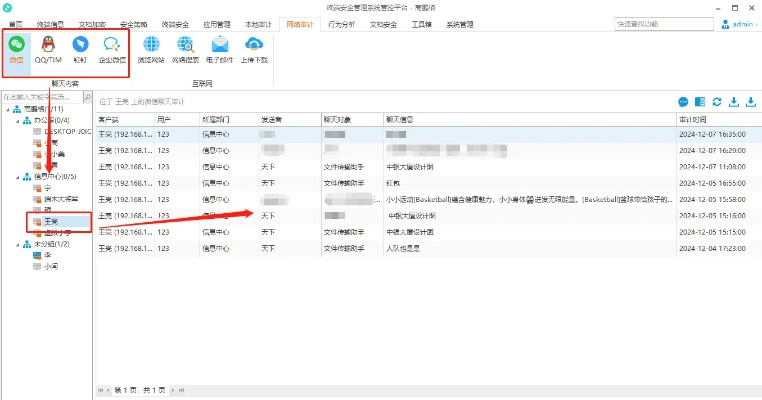This screenshot has width=762, height=400.
Task: Sort by the 用户 column header
Action: pos(176,120)
